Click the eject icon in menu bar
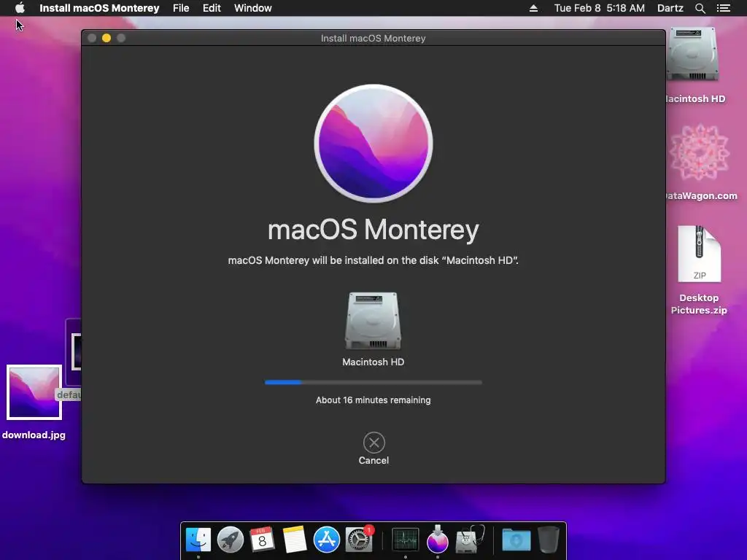 533,8
